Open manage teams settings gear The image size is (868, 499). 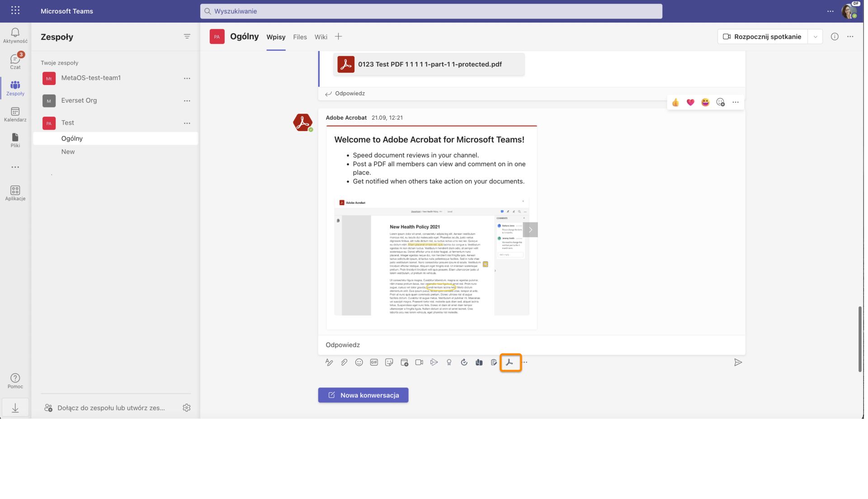click(186, 408)
